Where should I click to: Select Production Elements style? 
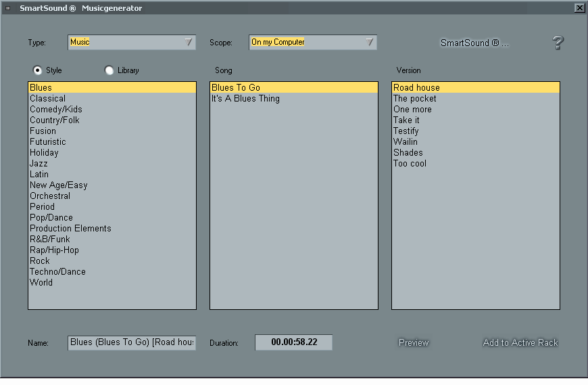pyautogui.click(x=70, y=228)
